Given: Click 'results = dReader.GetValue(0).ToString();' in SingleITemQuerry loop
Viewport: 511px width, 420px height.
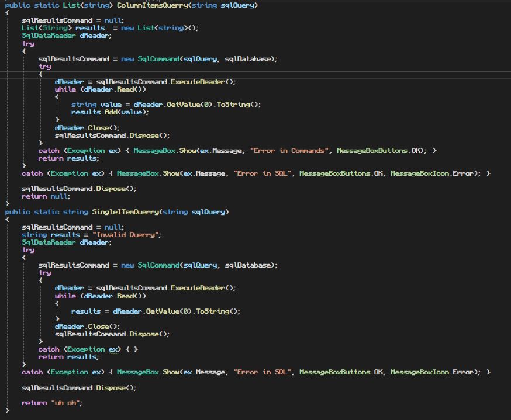Looking at the screenshot, I should [x=156, y=311].
